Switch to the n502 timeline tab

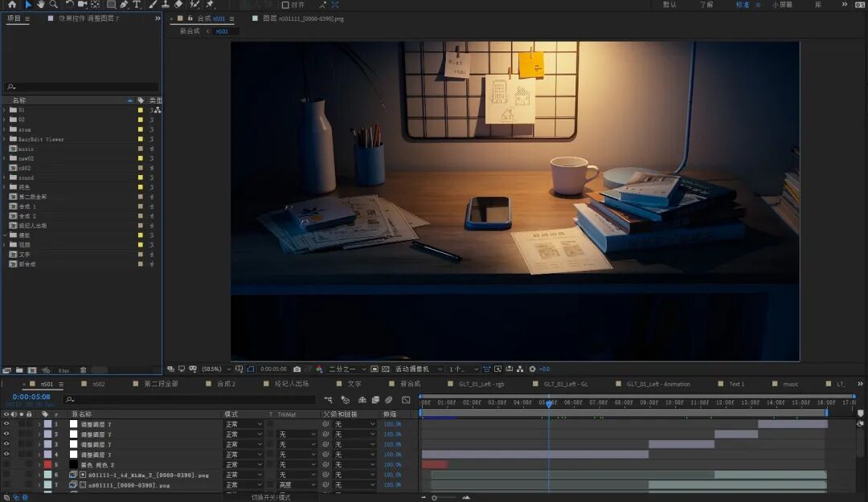coord(99,384)
